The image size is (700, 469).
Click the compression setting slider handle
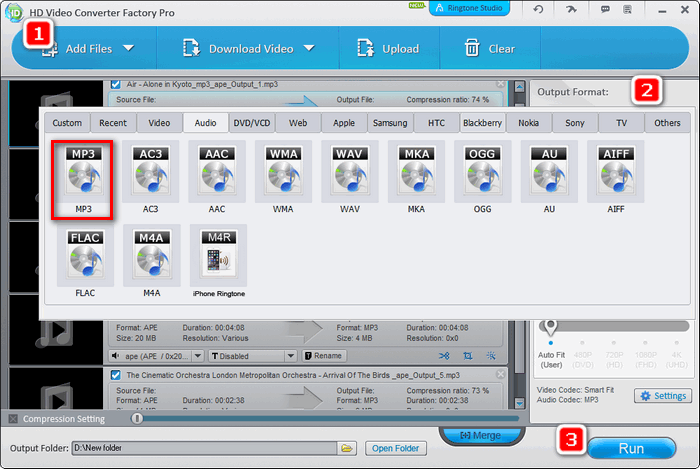pos(137,418)
